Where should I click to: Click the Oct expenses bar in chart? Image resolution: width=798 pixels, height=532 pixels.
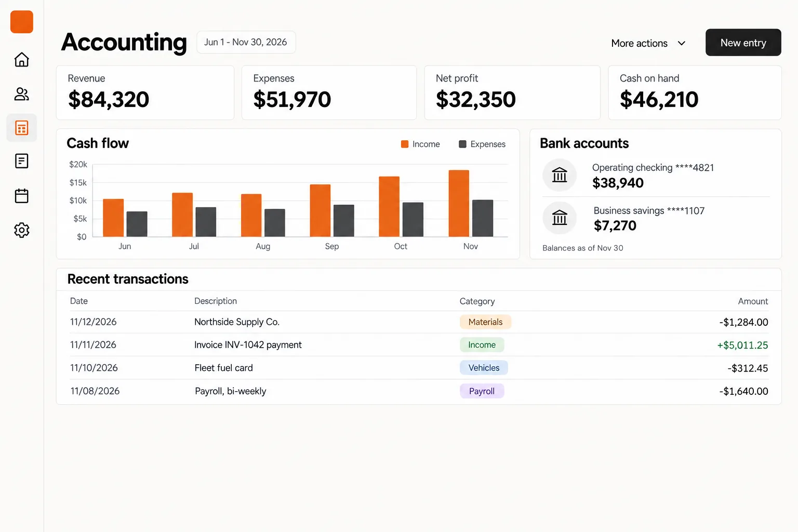pyautogui.click(x=413, y=220)
